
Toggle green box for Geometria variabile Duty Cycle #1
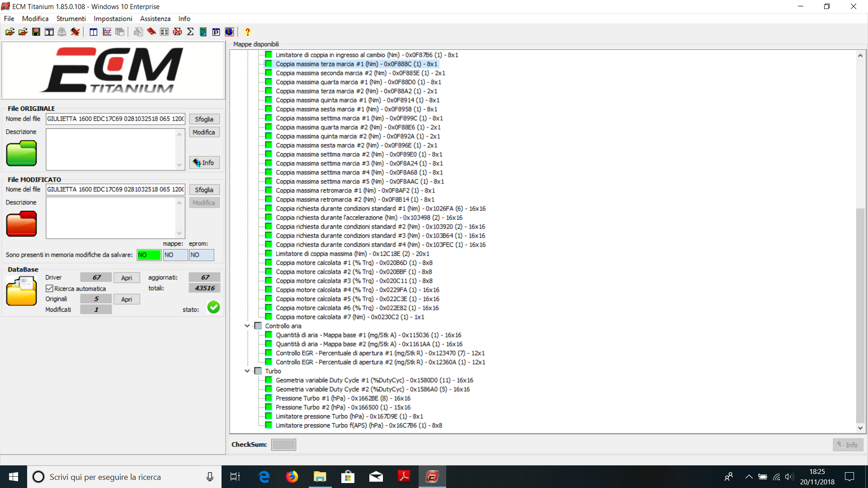tap(269, 380)
